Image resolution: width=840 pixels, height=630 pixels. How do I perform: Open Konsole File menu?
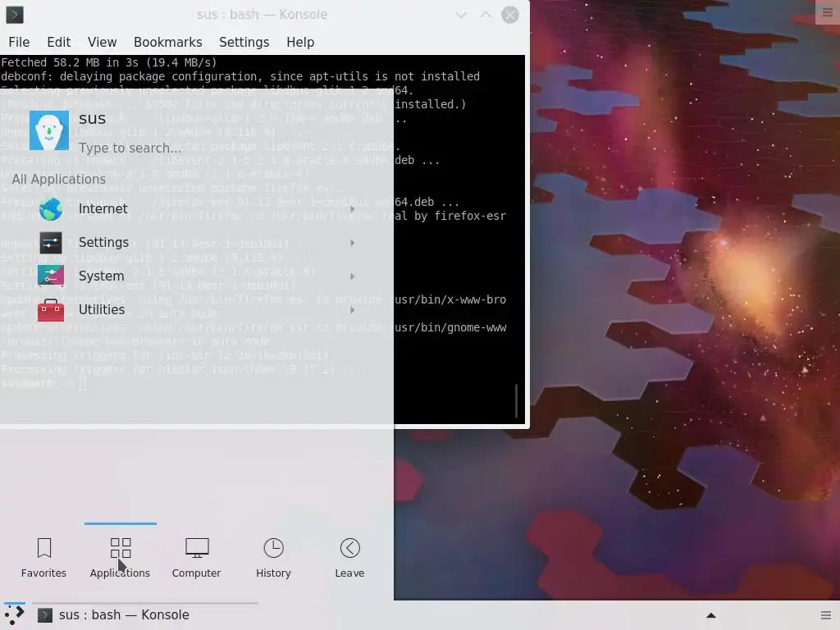[x=20, y=43]
